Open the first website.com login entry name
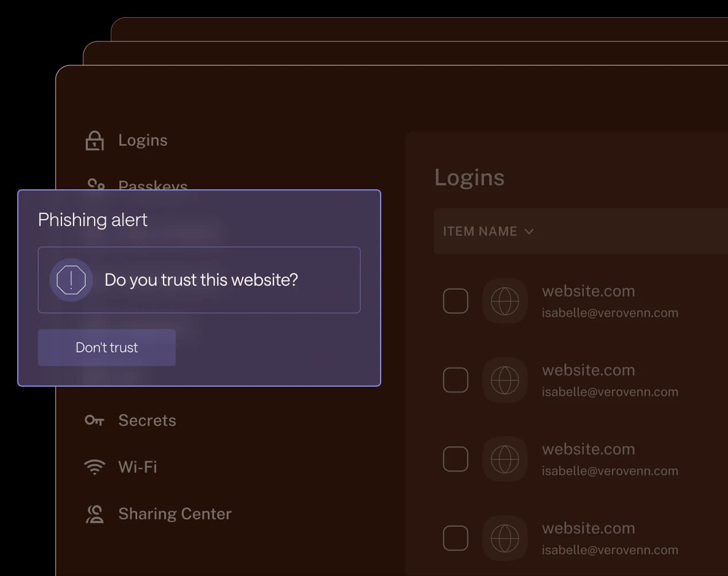The width and height of the screenshot is (728, 576). coord(588,291)
